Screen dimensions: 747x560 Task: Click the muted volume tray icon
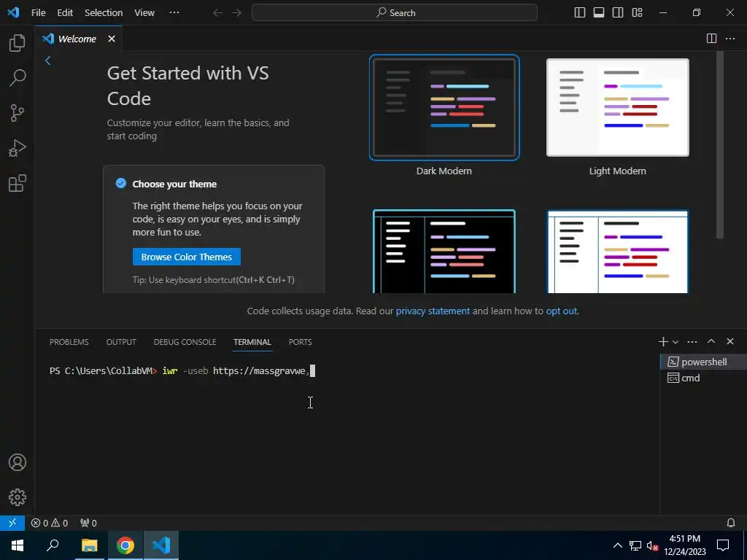coord(652,545)
